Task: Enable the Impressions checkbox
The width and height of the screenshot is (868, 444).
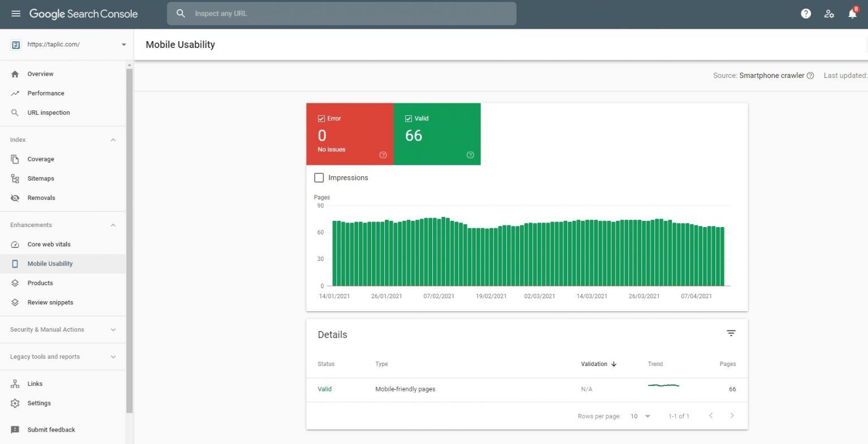Action: (x=319, y=177)
